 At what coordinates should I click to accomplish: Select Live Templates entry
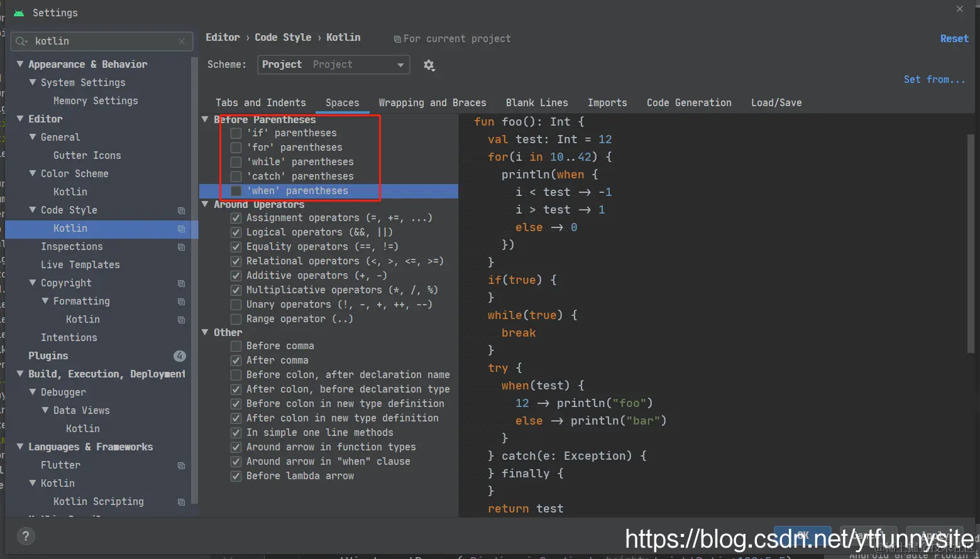tap(80, 265)
